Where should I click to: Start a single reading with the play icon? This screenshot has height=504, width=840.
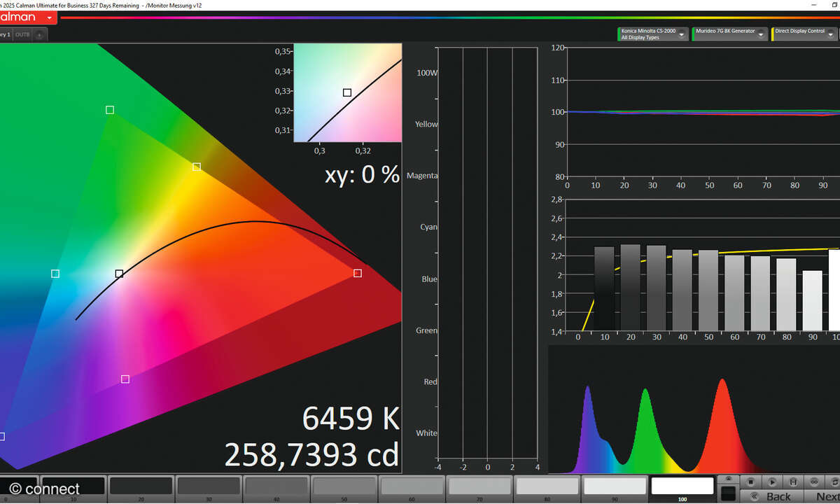[x=772, y=479]
